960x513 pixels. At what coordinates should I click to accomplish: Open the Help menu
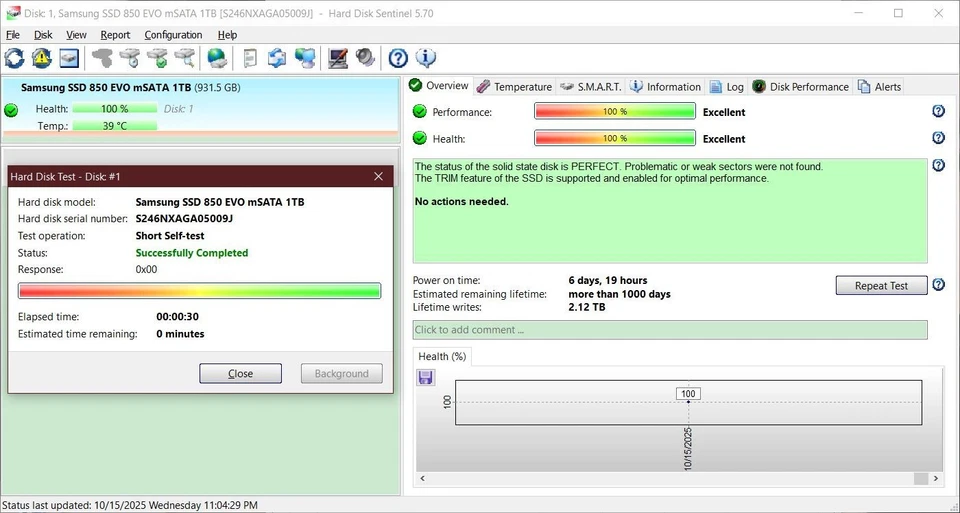click(227, 35)
